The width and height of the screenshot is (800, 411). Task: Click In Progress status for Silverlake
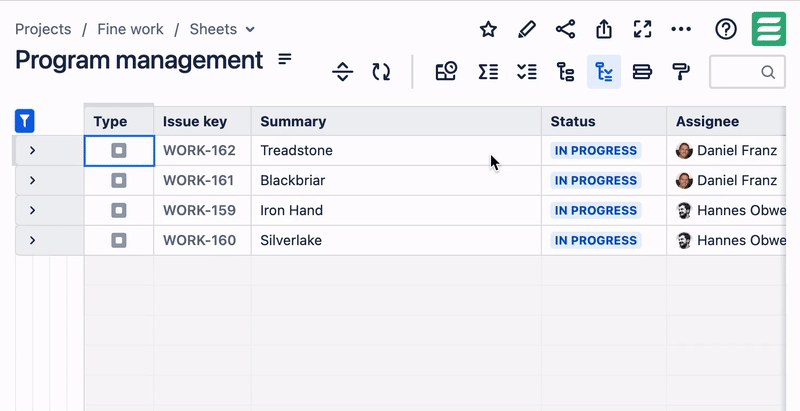click(595, 240)
